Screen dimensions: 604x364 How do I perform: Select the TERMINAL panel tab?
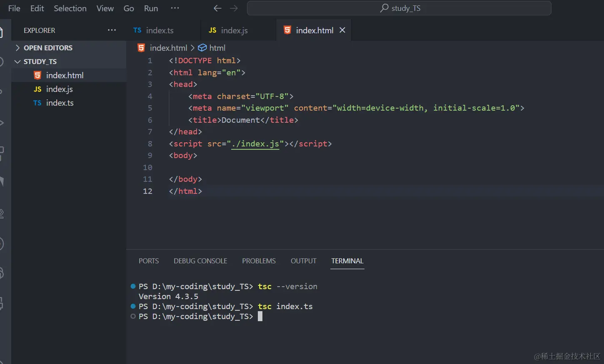347,261
